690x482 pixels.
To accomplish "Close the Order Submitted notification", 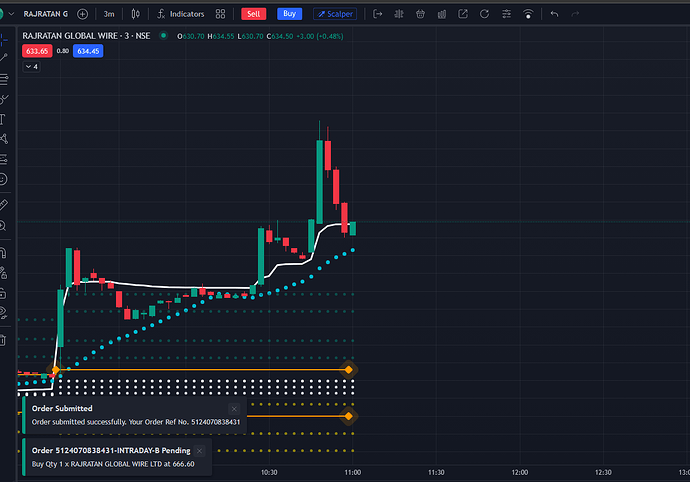I will (x=234, y=409).
